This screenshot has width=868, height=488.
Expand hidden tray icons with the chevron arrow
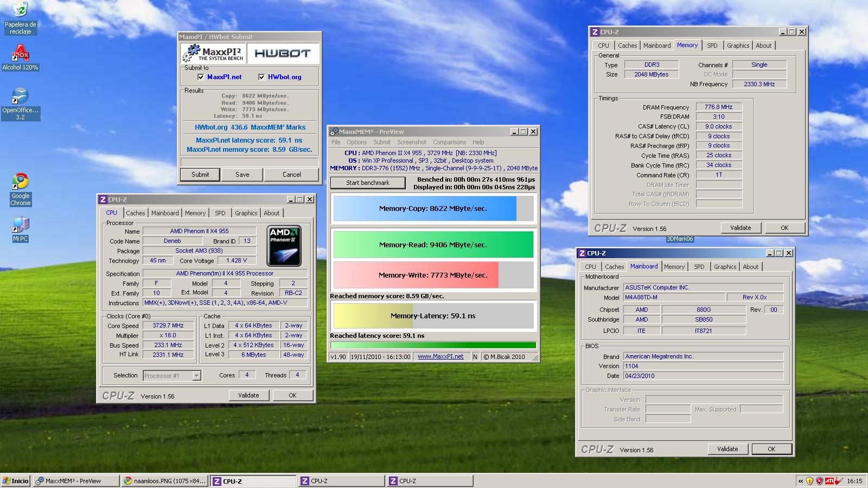(801, 481)
